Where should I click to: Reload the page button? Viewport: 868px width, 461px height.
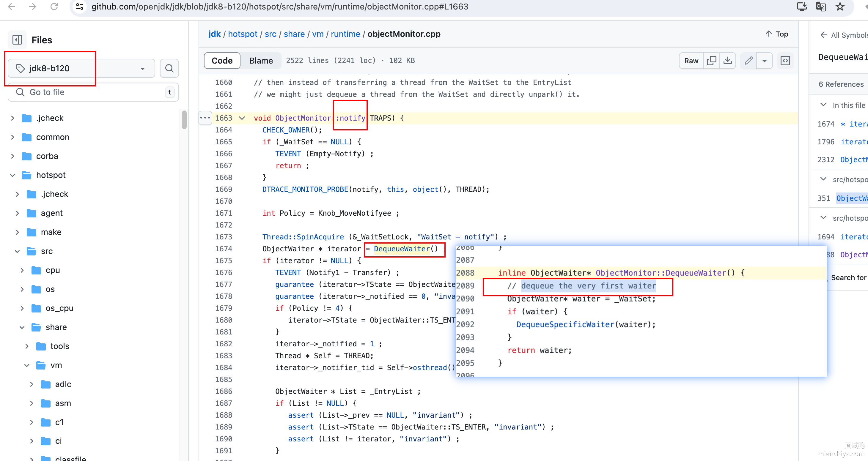54,7
